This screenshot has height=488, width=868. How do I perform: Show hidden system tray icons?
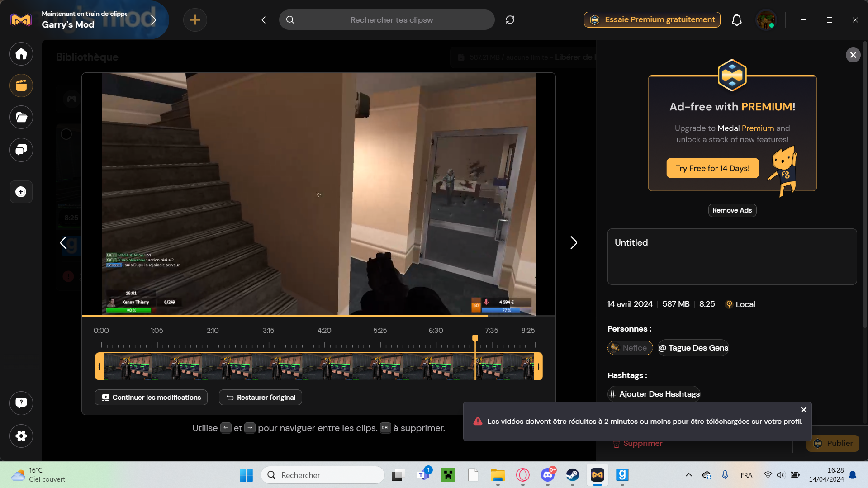[688, 475]
